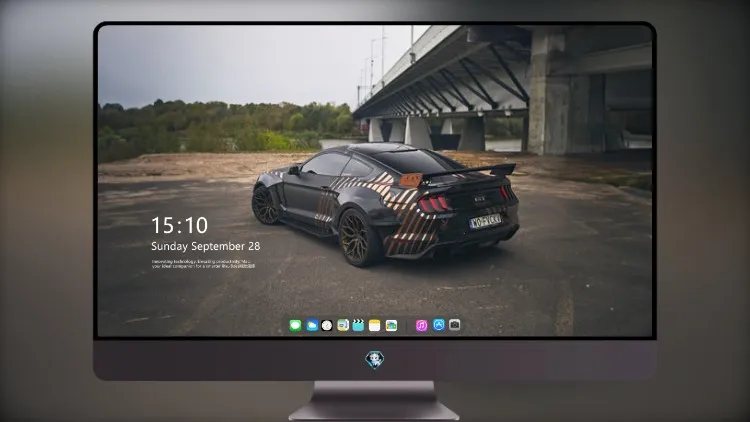Screen dimensions: 750x422
Task: Launch the blue App Store icon
Action: pyautogui.click(x=439, y=325)
